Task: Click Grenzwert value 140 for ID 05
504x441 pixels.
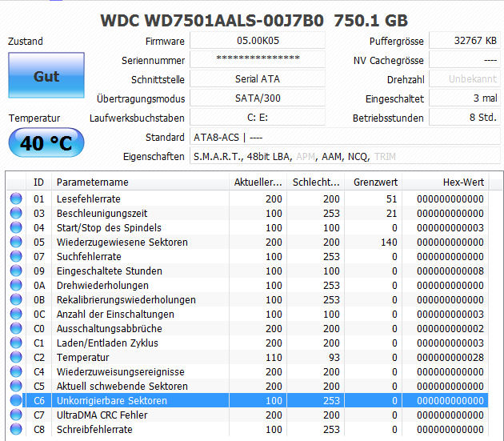Action: [x=389, y=243]
